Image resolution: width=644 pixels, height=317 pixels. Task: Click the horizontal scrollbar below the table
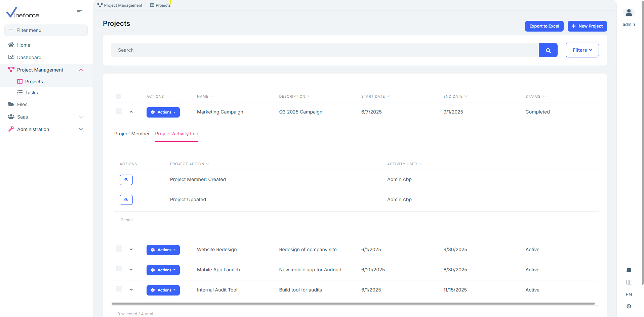[353, 304]
